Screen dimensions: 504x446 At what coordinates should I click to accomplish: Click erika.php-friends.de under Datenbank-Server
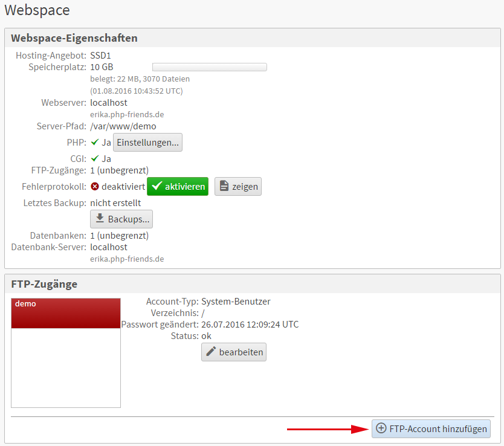click(127, 259)
